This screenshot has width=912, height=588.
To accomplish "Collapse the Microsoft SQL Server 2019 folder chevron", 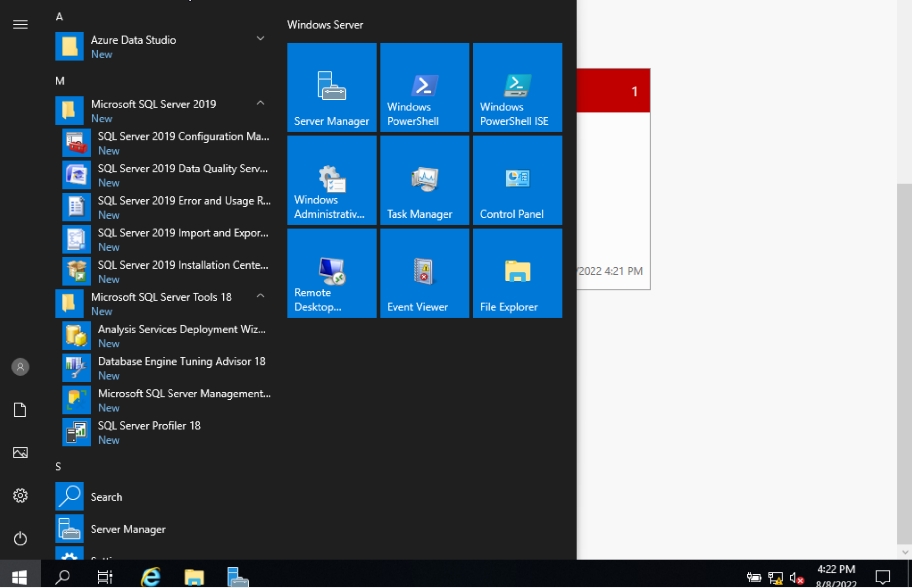I will pos(260,103).
